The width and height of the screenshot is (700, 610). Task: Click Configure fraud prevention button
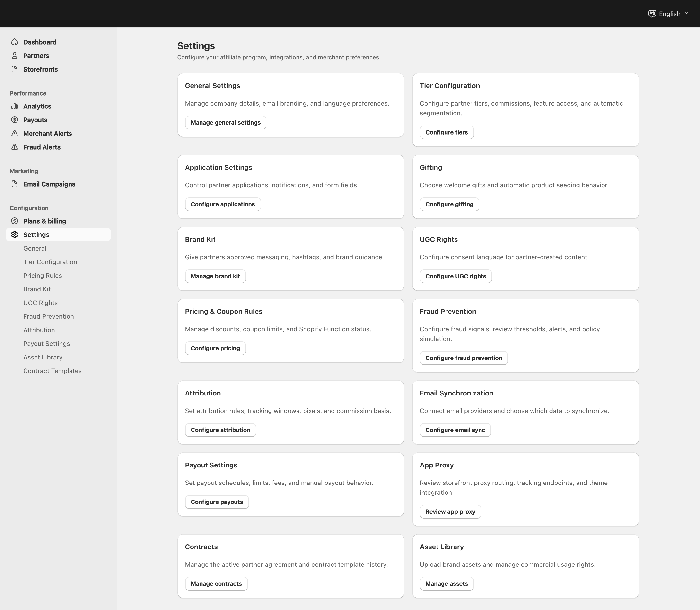tap(464, 358)
